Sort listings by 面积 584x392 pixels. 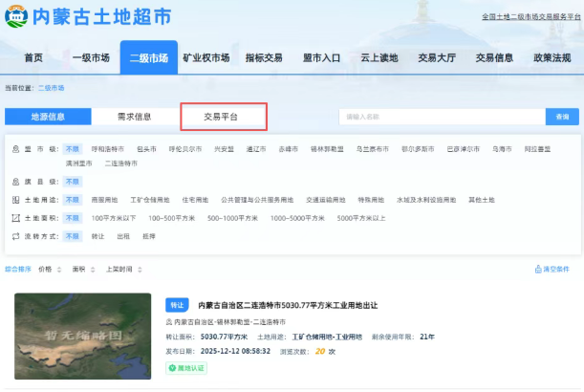[78, 270]
